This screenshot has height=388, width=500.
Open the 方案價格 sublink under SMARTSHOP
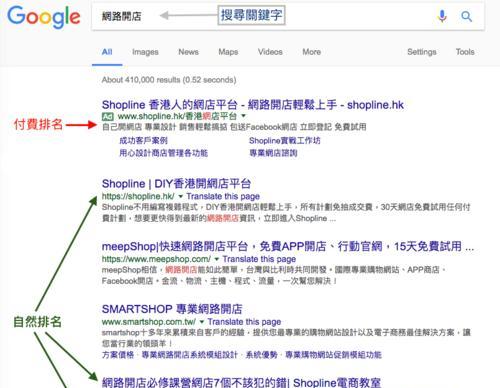[x=118, y=355]
